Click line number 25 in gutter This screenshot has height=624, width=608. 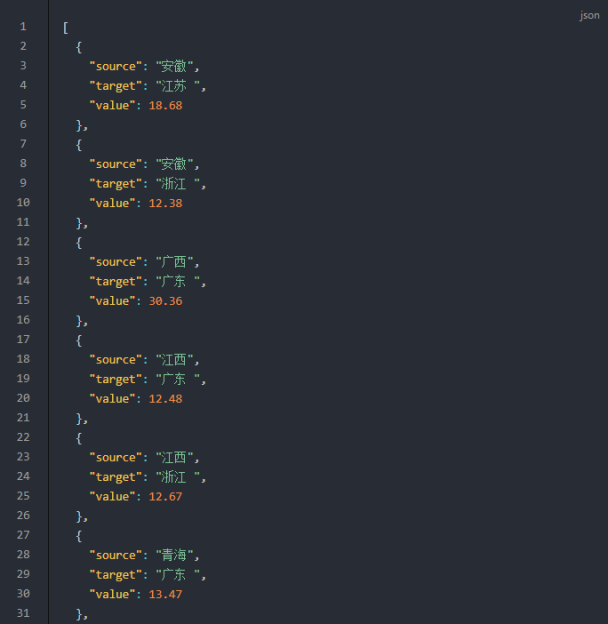click(23, 496)
